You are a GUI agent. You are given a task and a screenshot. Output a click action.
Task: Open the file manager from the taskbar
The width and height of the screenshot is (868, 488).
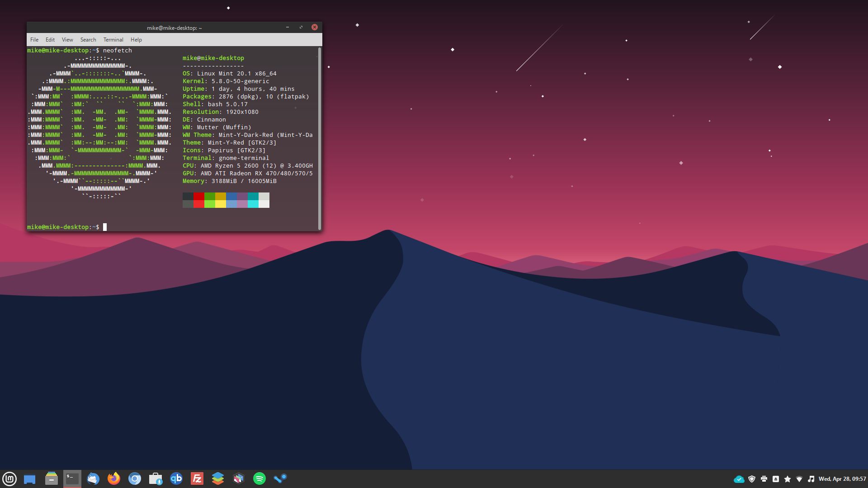[x=51, y=479]
